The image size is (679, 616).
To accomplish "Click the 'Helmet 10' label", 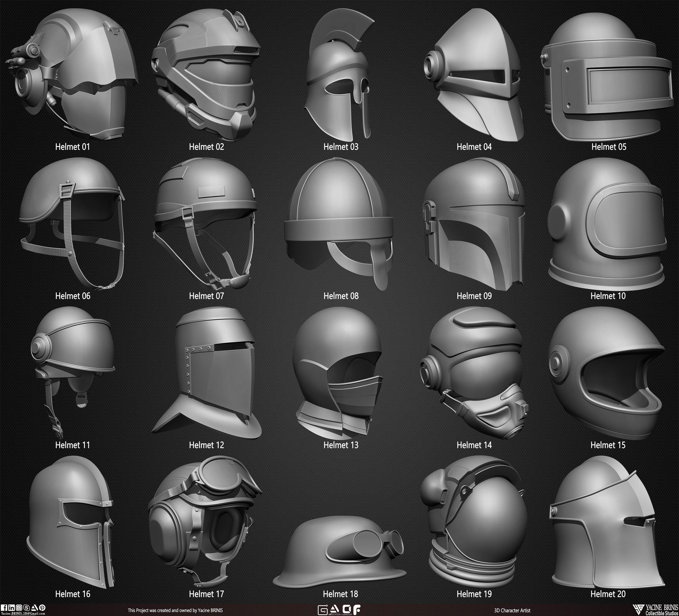I will pyautogui.click(x=608, y=296).
